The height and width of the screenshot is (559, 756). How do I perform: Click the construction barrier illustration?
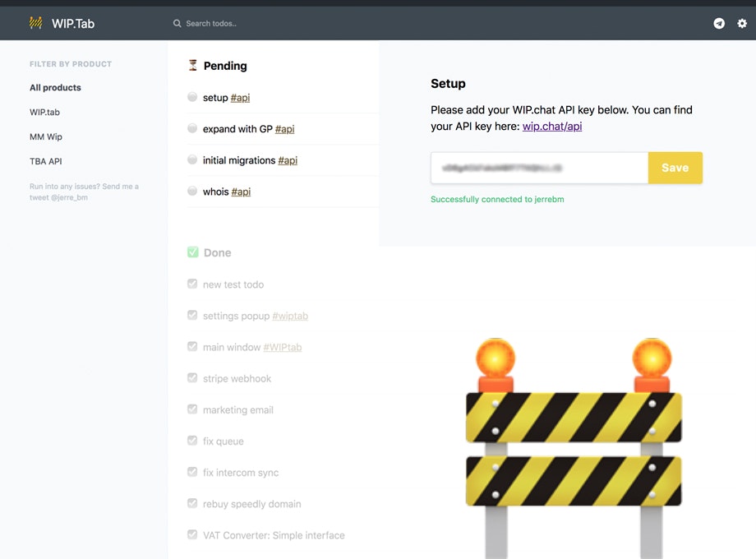pyautogui.click(x=574, y=448)
